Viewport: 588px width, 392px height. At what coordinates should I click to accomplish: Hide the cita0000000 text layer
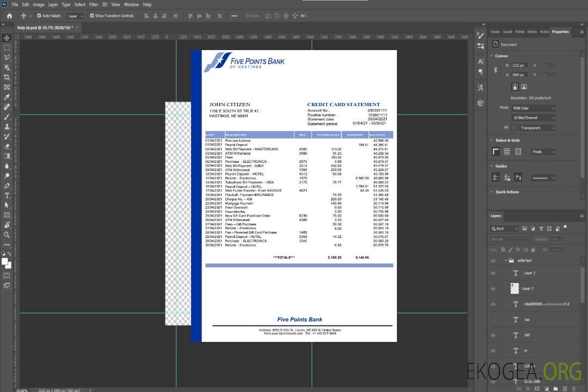coord(493,304)
